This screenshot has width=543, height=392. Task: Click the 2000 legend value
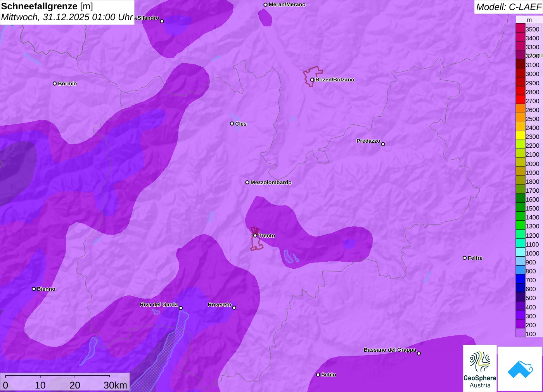(x=532, y=164)
